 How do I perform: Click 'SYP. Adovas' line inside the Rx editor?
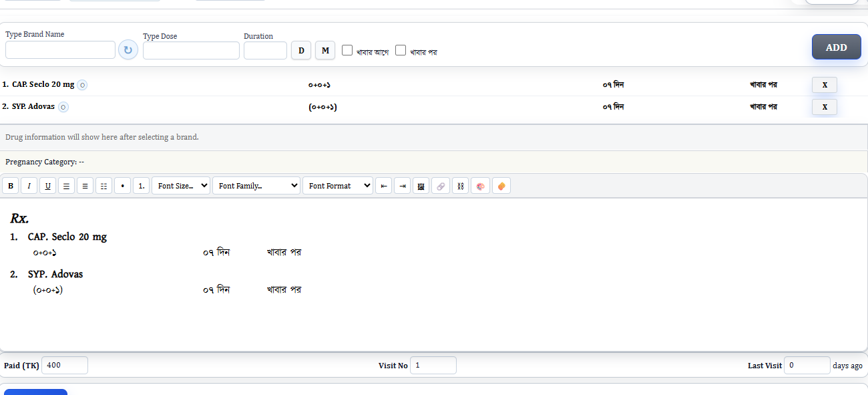tap(55, 274)
